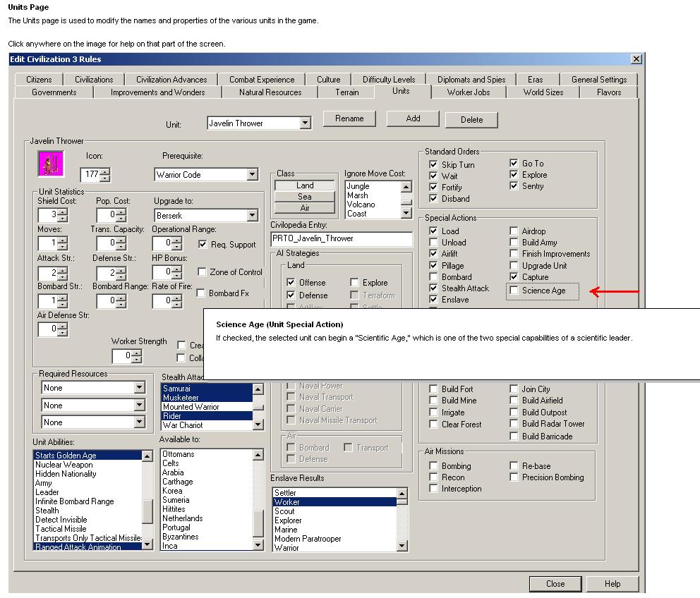Viewport: 700px width, 598px height.
Task: Click the Javelin Thrower unit icon thumbnail
Action: click(51, 164)
